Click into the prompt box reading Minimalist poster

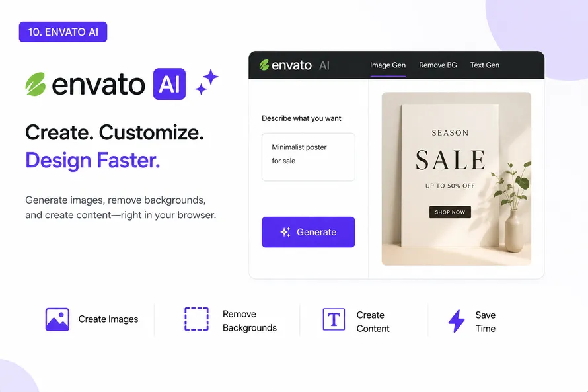(309, 157)
